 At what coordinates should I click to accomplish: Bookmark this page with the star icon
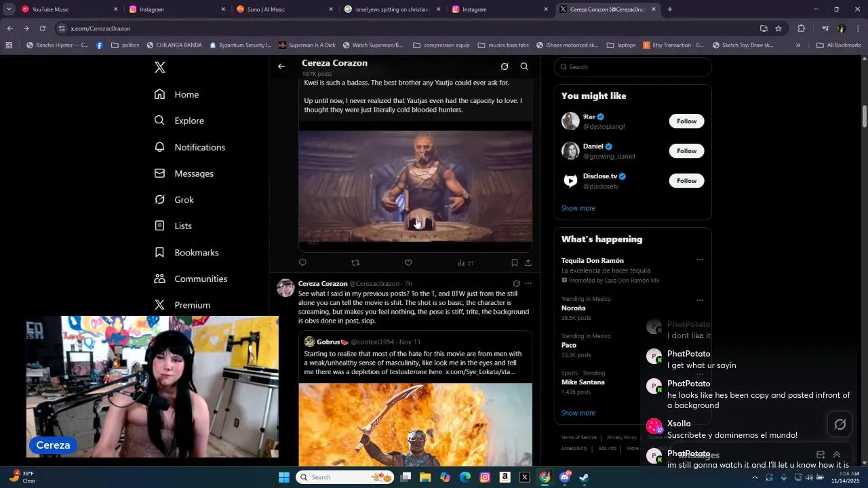(778, 28)
